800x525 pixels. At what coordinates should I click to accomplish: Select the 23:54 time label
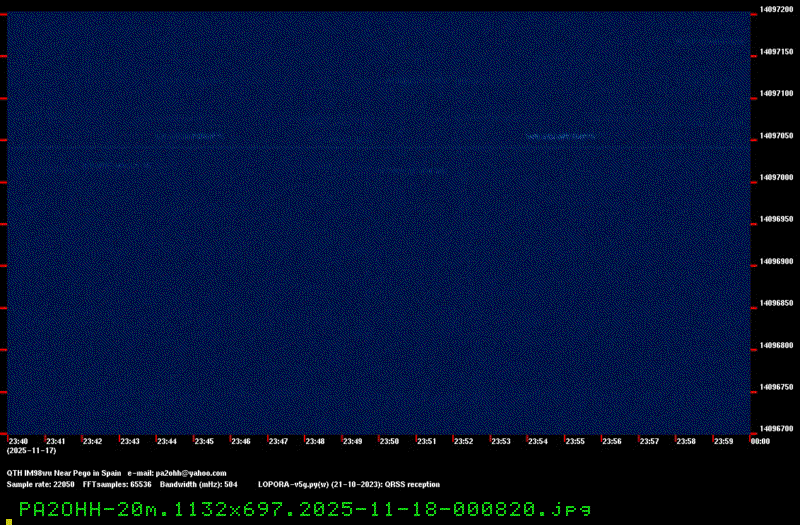point(538,441)
